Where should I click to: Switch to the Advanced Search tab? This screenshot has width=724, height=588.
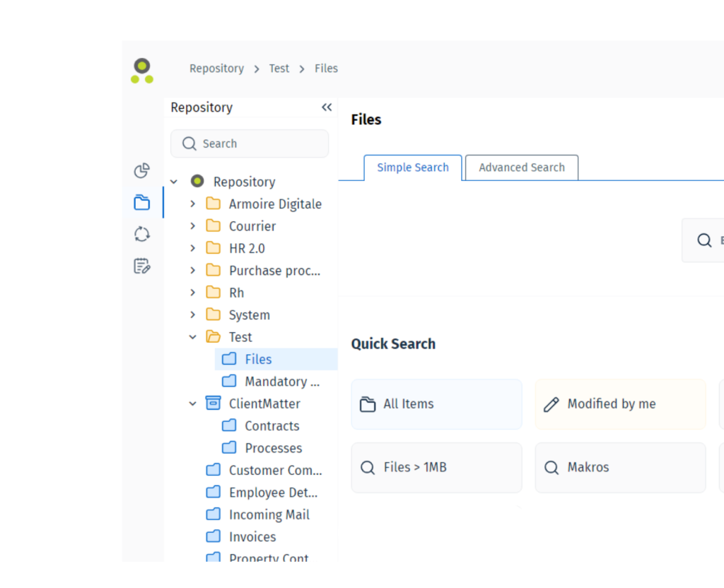[x=521, y=167]
